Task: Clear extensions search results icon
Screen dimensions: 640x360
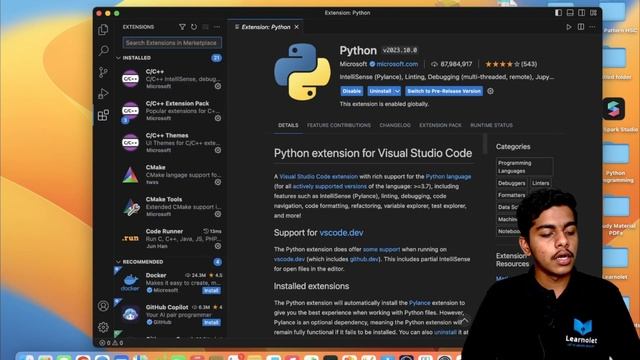Action: point(205,27)
